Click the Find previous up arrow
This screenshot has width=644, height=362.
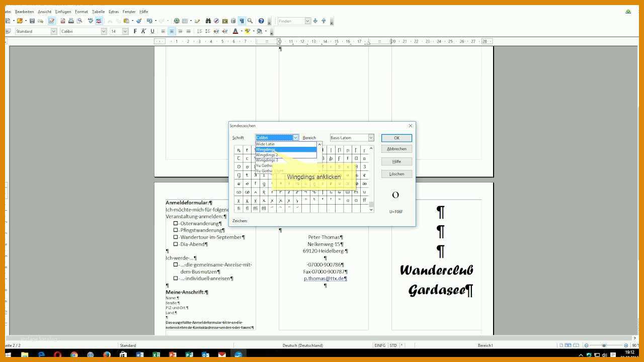(324, 21)
